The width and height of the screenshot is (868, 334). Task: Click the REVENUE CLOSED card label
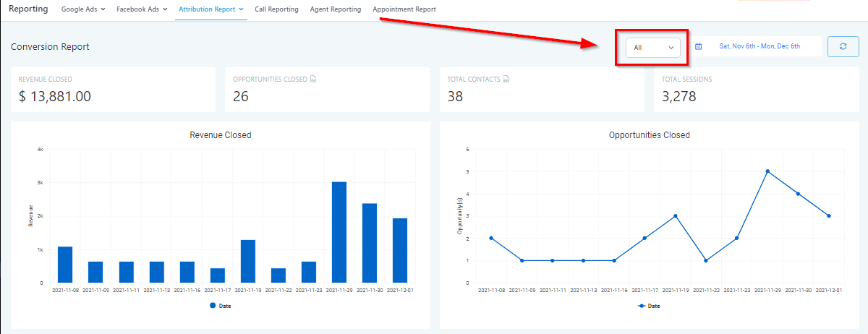point(45,79)
